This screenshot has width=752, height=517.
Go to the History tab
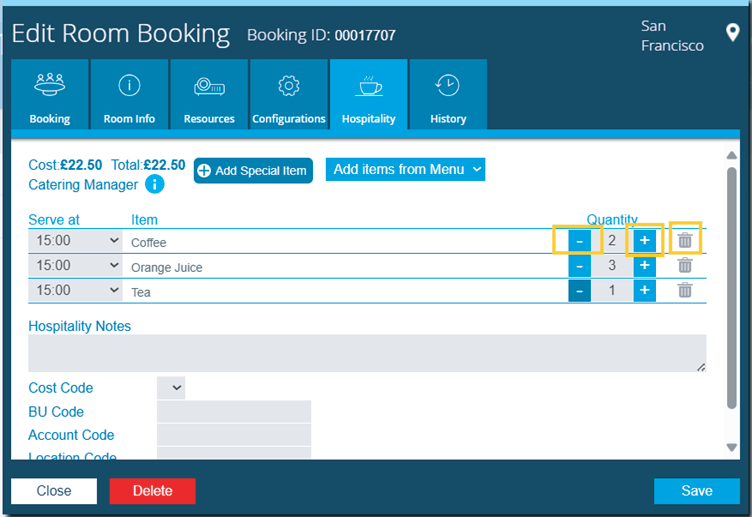[x=448, y=95]
